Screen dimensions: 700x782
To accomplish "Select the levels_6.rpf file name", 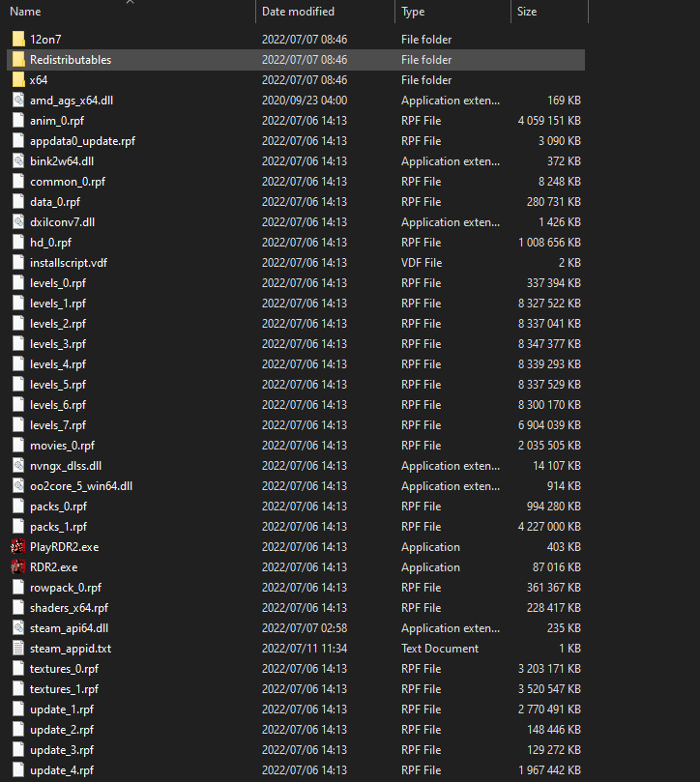I will point(58,404).
